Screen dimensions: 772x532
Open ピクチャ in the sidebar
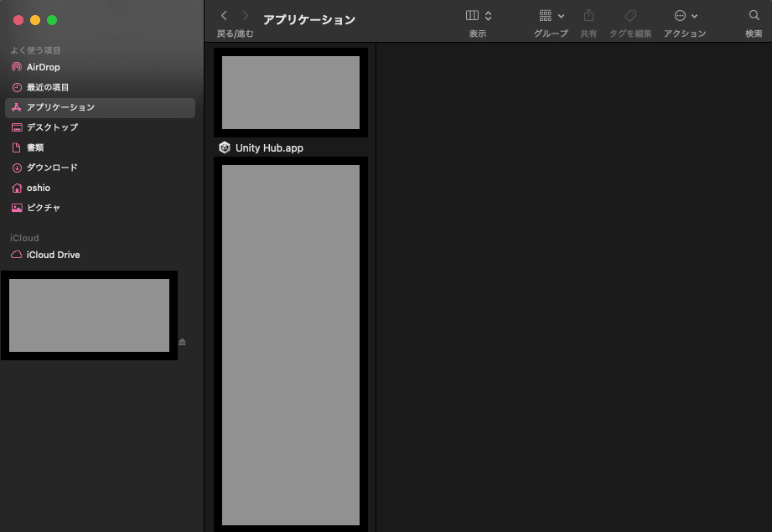point(100,208)
